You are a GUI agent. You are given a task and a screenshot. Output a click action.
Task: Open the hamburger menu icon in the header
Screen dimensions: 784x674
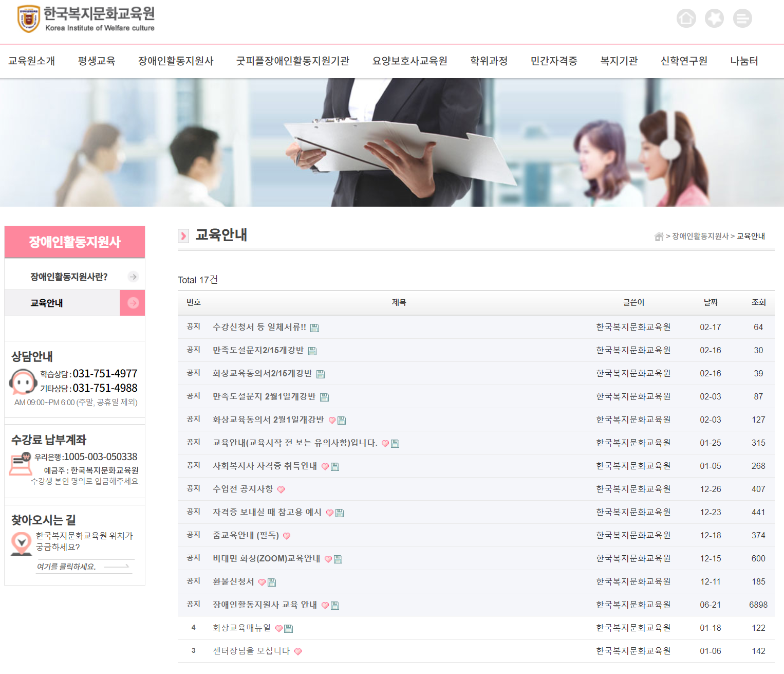[742, 19]
